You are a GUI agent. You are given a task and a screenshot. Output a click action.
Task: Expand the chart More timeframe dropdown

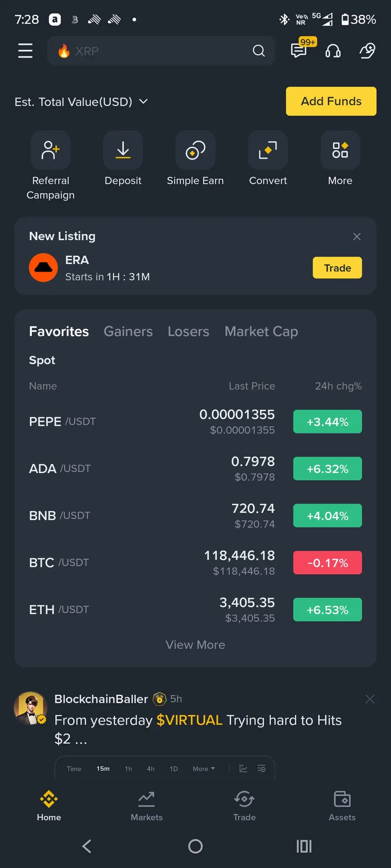pos(204,769)
